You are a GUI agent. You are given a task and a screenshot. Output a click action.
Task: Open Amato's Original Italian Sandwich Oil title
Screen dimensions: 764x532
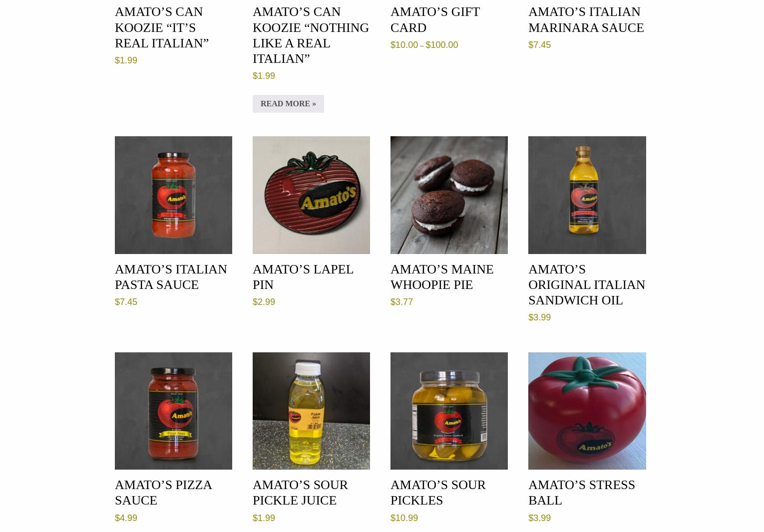coord(587,284)
